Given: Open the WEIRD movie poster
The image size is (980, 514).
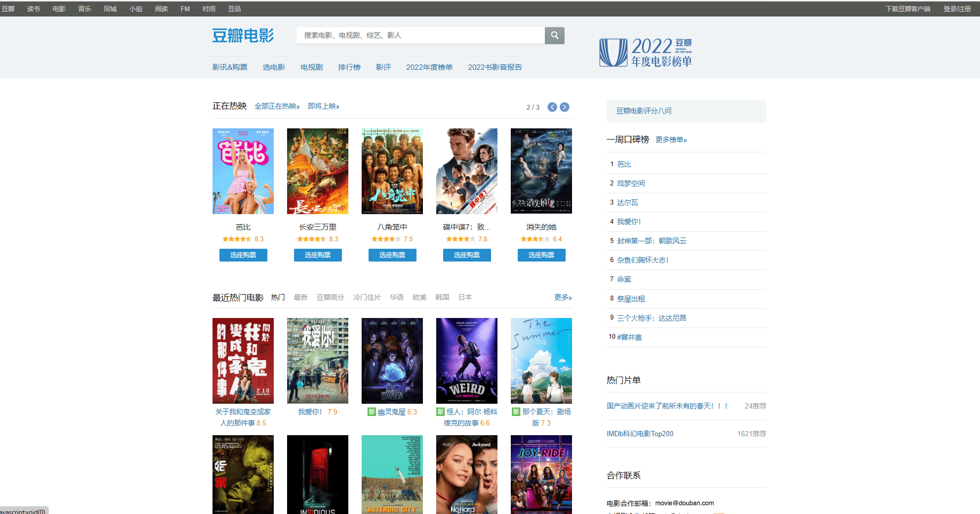Looking at the screenshot, I should click(x=467, y=361).
